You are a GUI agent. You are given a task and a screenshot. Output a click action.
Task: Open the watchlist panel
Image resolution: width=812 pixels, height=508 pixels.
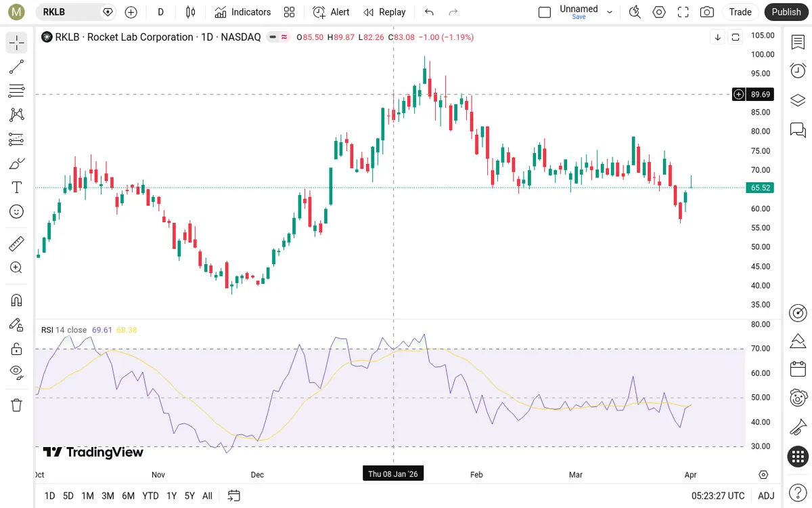click(x=798, y=42)
